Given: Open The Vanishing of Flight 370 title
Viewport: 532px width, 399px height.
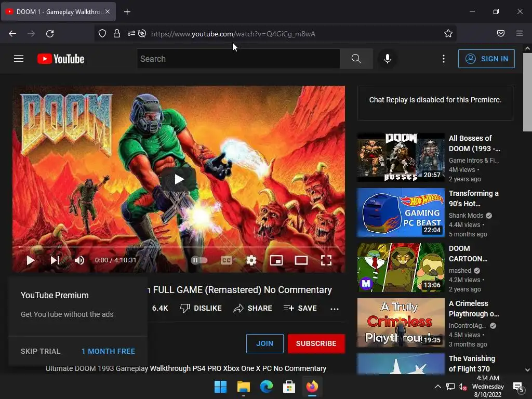Looking at the screenshot, I should [472, 364].
